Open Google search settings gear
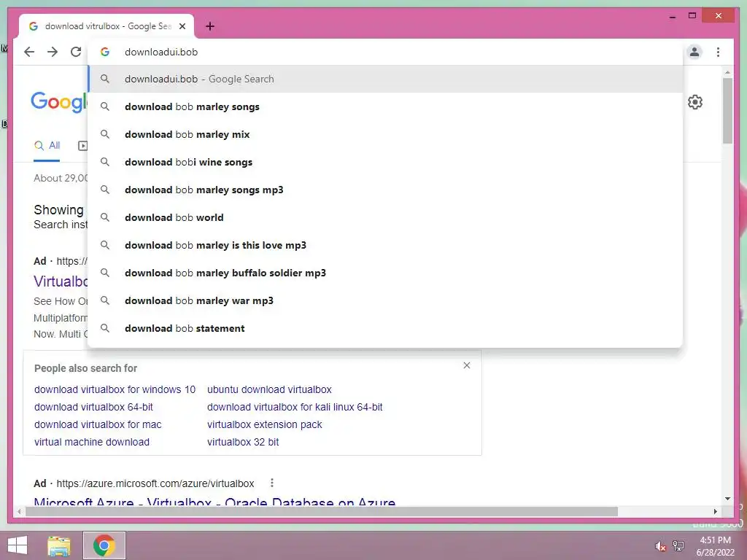Screen dimensions: 747x560 click(695, 102)
